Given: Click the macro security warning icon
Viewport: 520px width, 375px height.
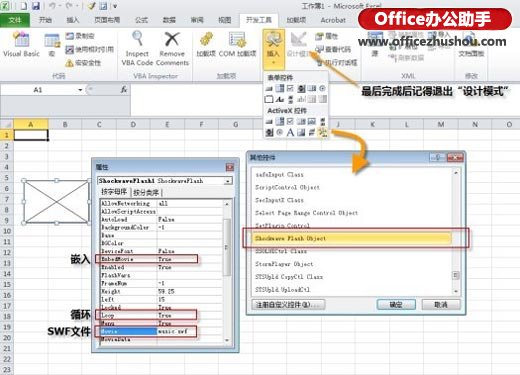Looking at the screenshot, I should (x=69, y=63).
